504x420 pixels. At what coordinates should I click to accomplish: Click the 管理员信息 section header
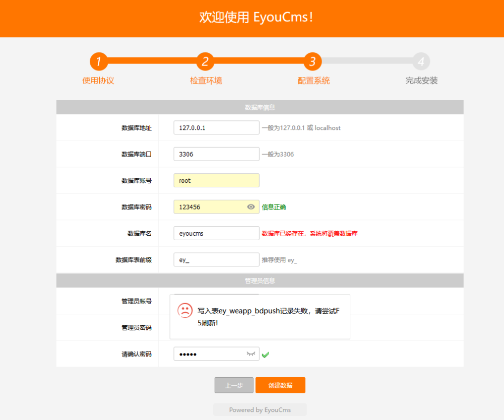tap(260, 281)
